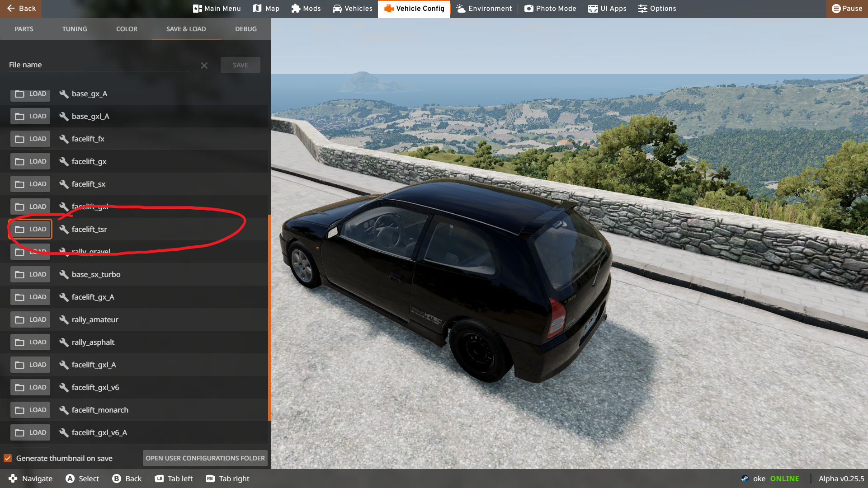Open Photo Mode
This screenshot has height=488, width=868.
point(550,9)
